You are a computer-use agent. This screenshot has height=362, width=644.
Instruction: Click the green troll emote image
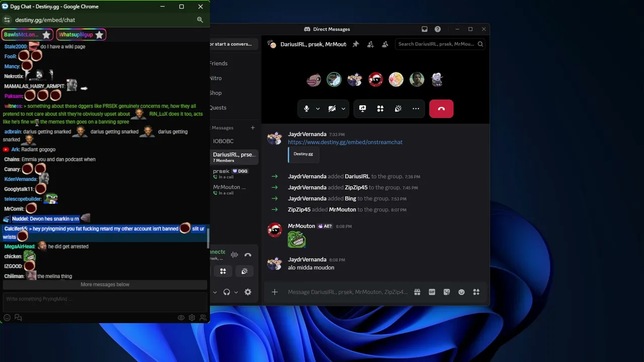[x=296, y=239]
